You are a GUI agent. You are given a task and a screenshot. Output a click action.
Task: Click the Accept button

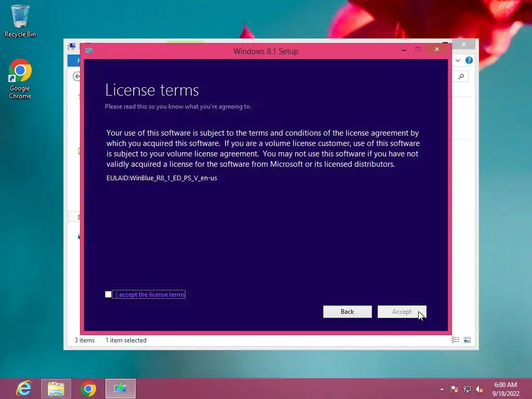click(402, 312)
